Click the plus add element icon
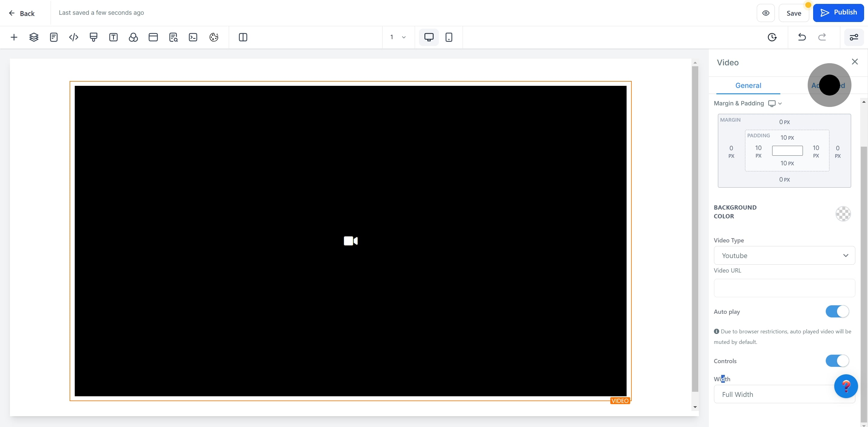 (x=14, y=37)
